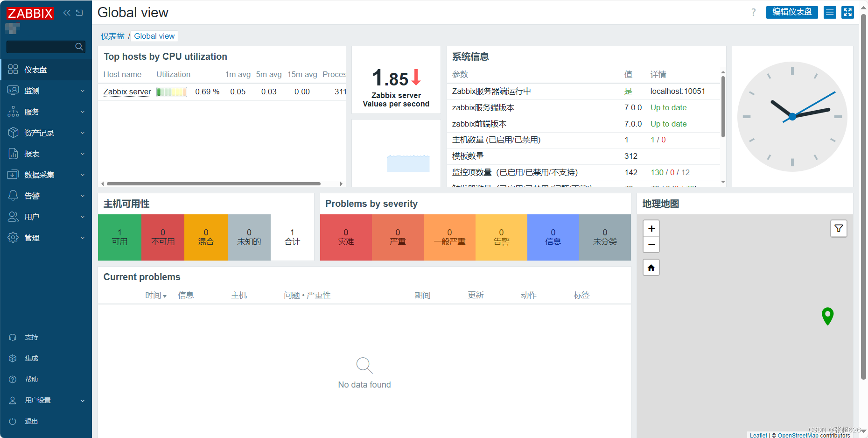
Task: Click the user settings person icon
Action: tap(13, 400)
